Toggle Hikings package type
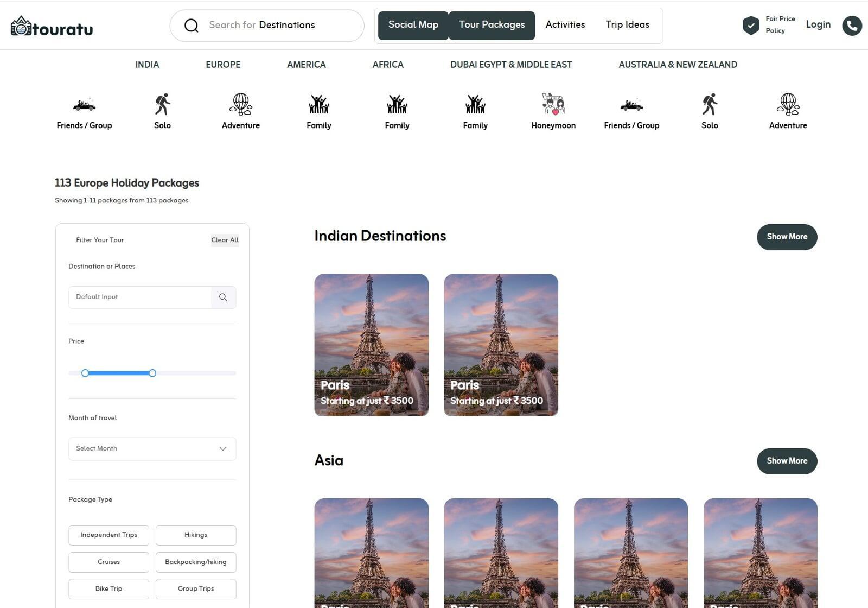 click(x=196, y=535)
